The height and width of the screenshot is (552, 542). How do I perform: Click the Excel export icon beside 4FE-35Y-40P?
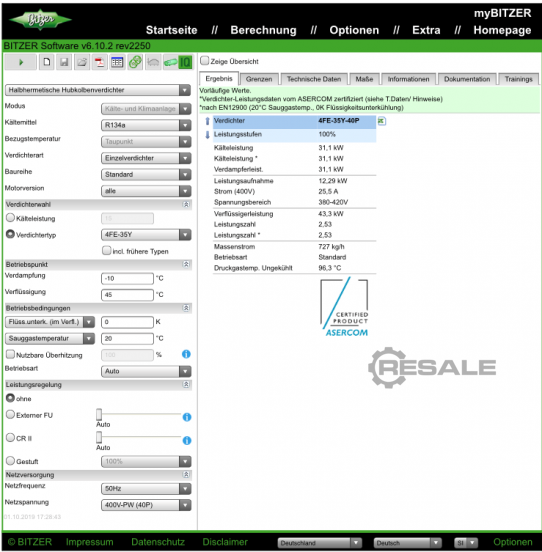point(382,121)
